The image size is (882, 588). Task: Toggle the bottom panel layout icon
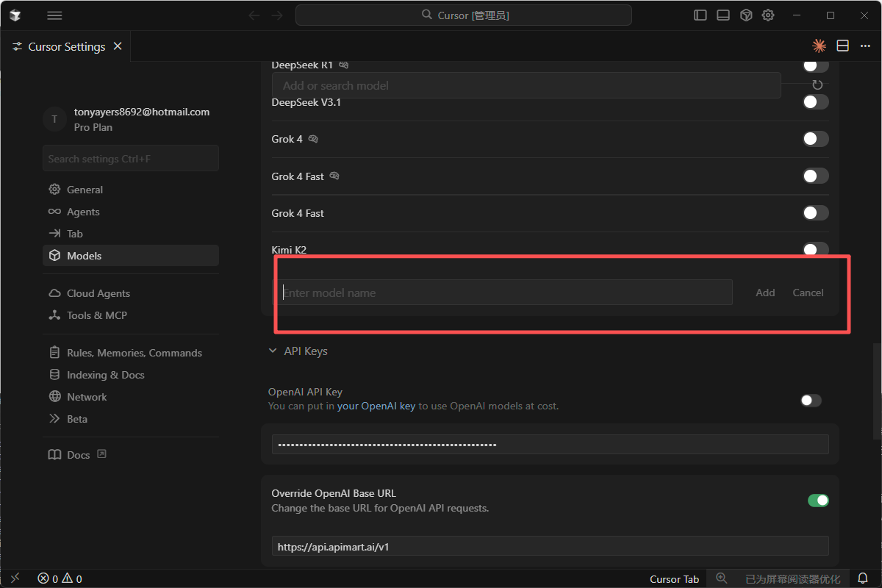pyautogui.click(x=723, y=15)
